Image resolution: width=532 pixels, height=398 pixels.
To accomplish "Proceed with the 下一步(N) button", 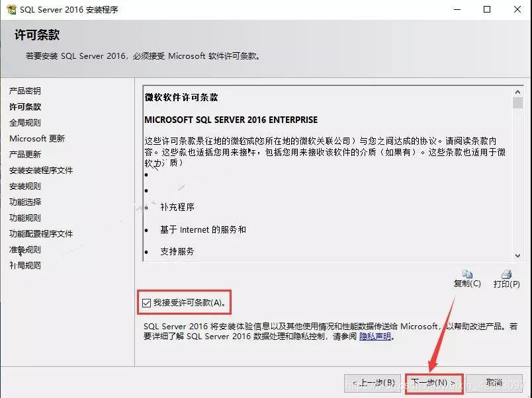I will click(433, 383).
